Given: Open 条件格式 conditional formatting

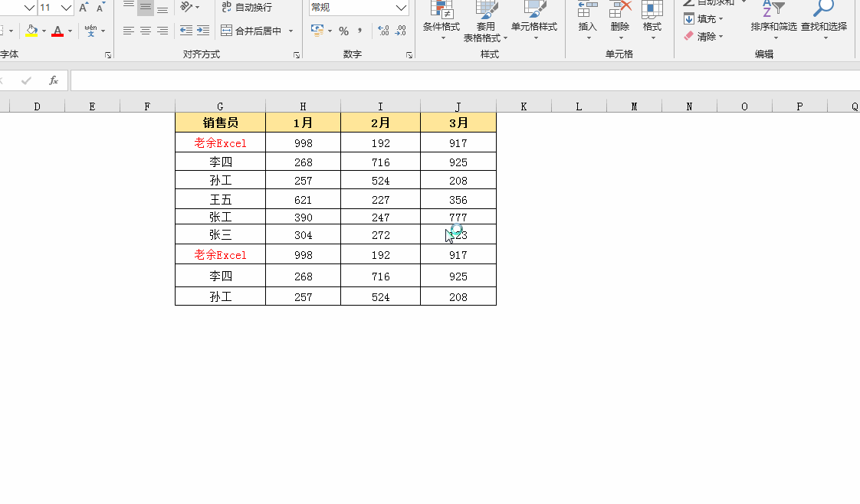Looking at the screenshot, I should pyautogui.click(x=441, y=21).
